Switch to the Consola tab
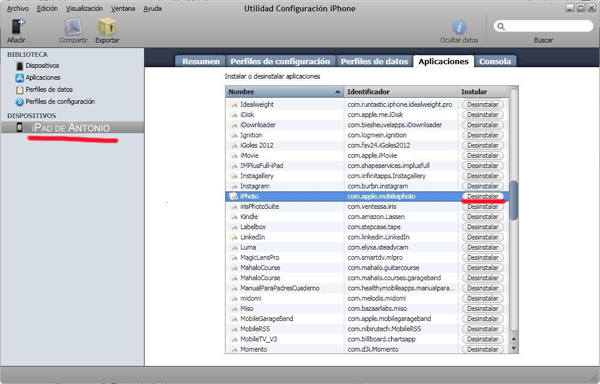 [x=495, y=61]
